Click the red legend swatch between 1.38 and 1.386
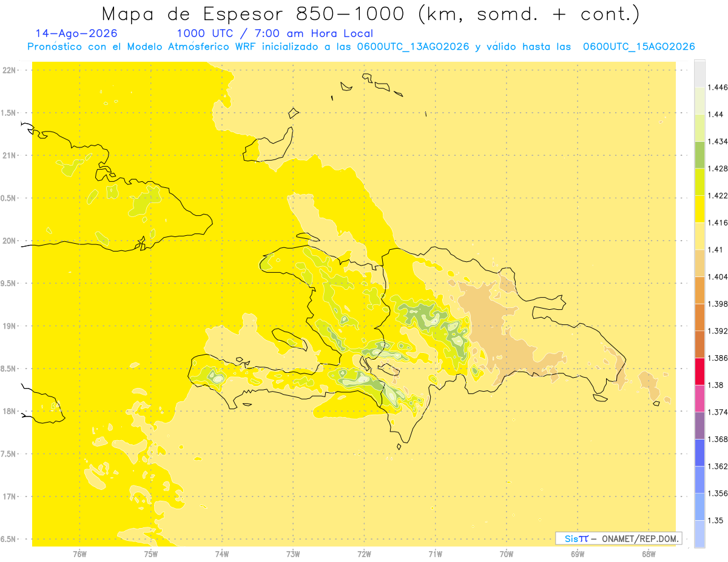728x562 pixels. tap(699, 372)
